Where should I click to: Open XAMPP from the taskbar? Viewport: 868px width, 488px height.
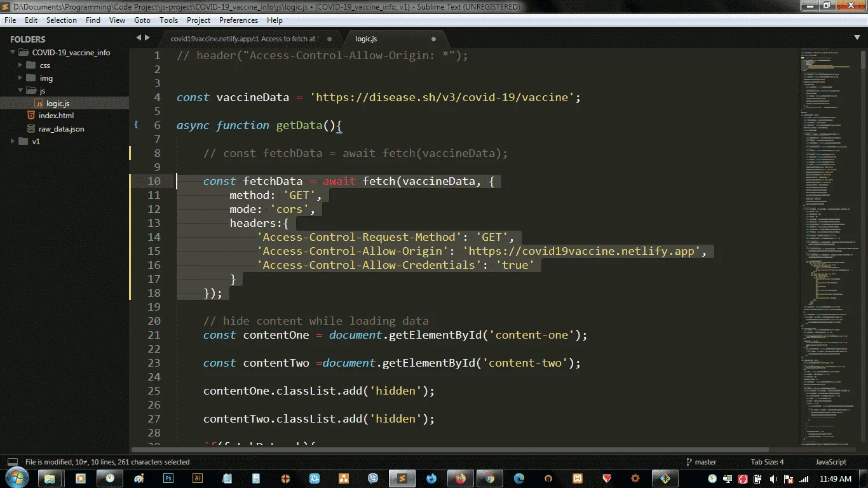point(578,478)
